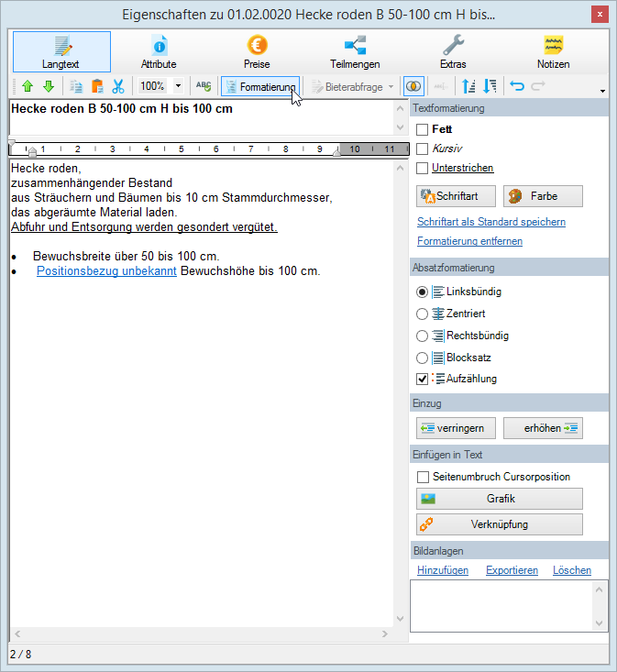Click the Grafik insert button
This screenshot has width=617, height=672.
[x=500, y=499]
